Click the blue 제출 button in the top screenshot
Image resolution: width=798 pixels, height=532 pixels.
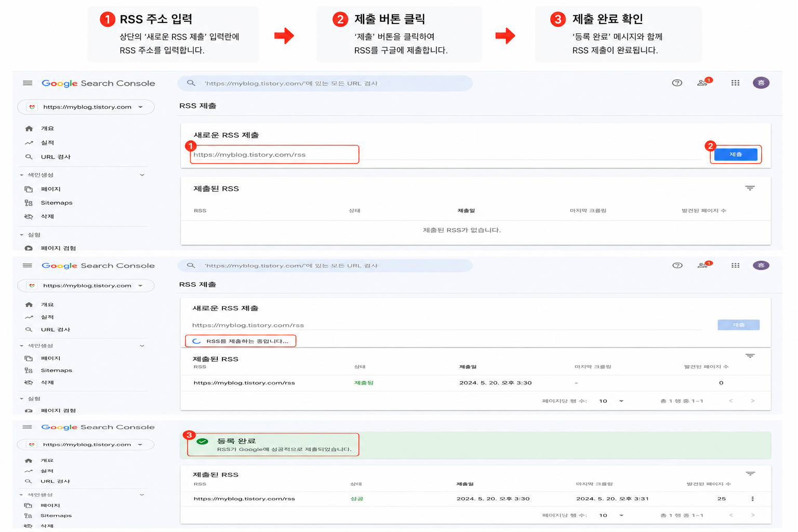736,155
